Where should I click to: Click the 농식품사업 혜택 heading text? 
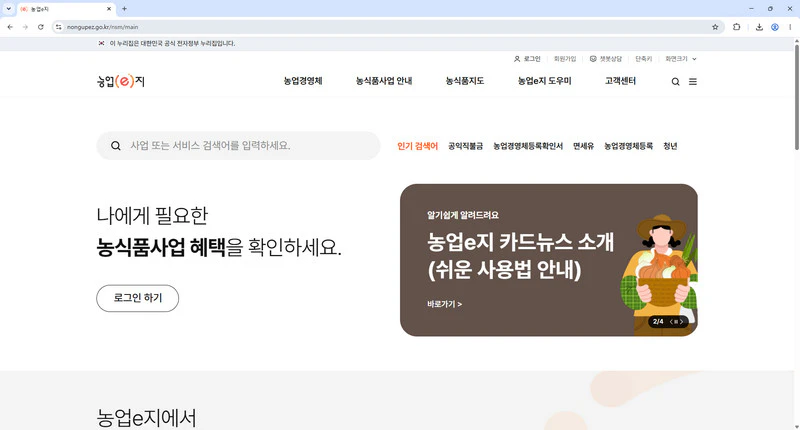161,247
